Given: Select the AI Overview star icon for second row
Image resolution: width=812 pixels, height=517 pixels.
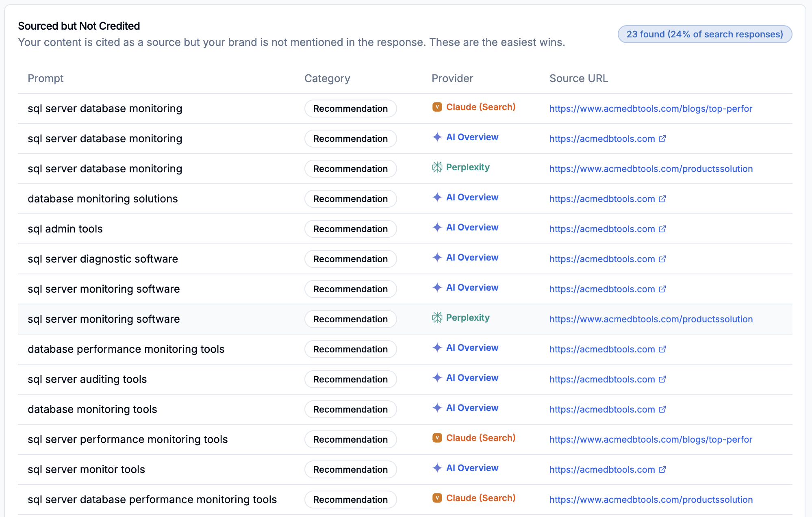Looking at the screenshot, I should (436, 137).
